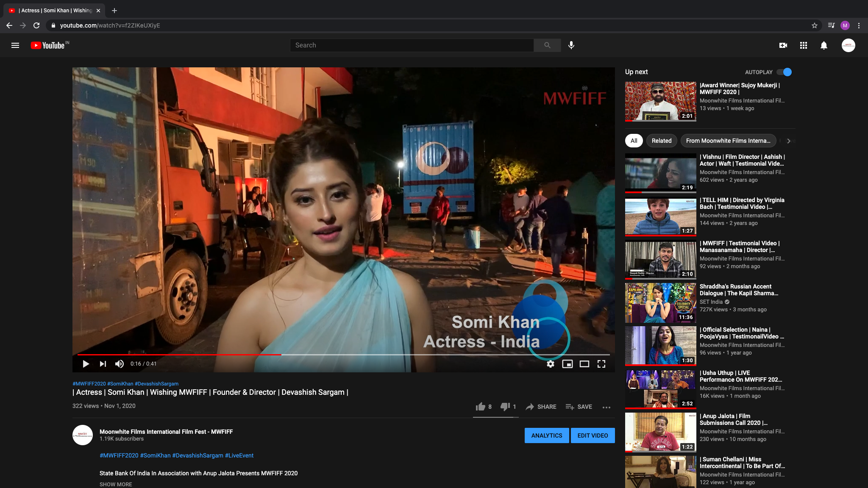This screenshot has height=488, width=868.
Task: Turn off the Autoplay switch
Action: click(x=785, y=72)
